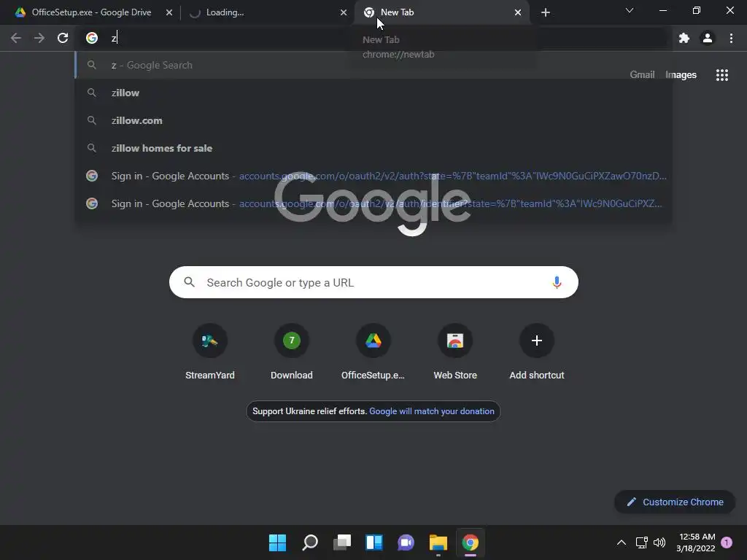Open the Chrome profile avatar icon
The height and width of the screenshot is (560, 747).
[x=708, y=38]
